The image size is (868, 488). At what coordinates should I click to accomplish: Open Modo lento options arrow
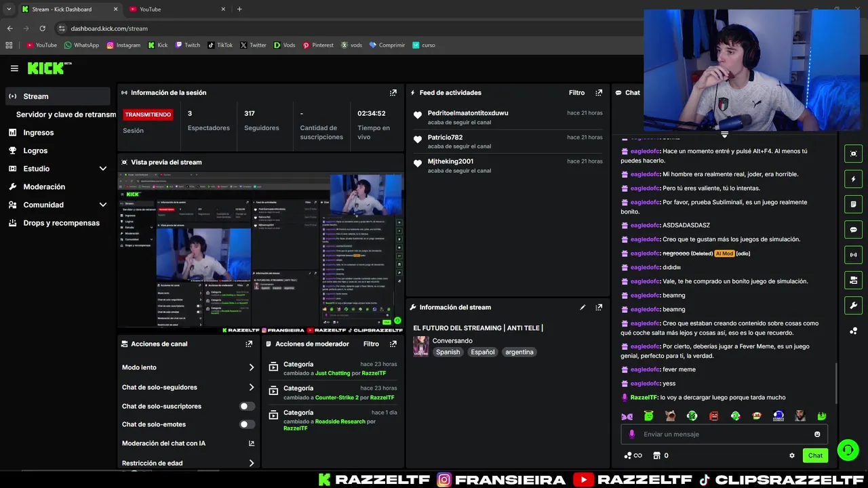[252, 367]
